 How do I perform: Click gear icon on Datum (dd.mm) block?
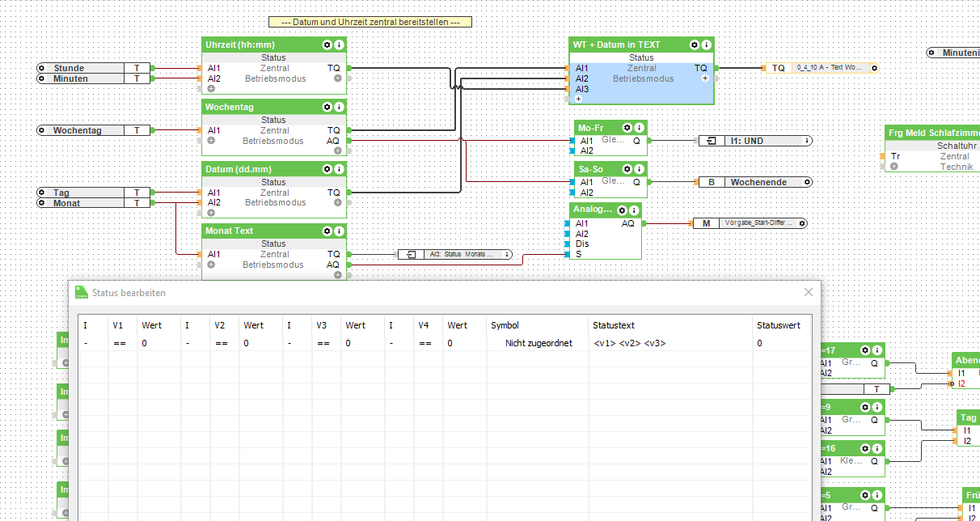point(327,169)
